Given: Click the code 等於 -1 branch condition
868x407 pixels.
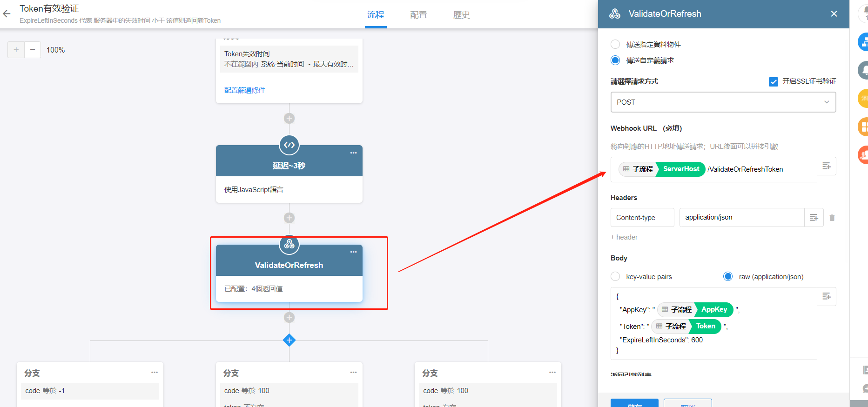Looking at the screenshot, I should (x=90, y=391).
